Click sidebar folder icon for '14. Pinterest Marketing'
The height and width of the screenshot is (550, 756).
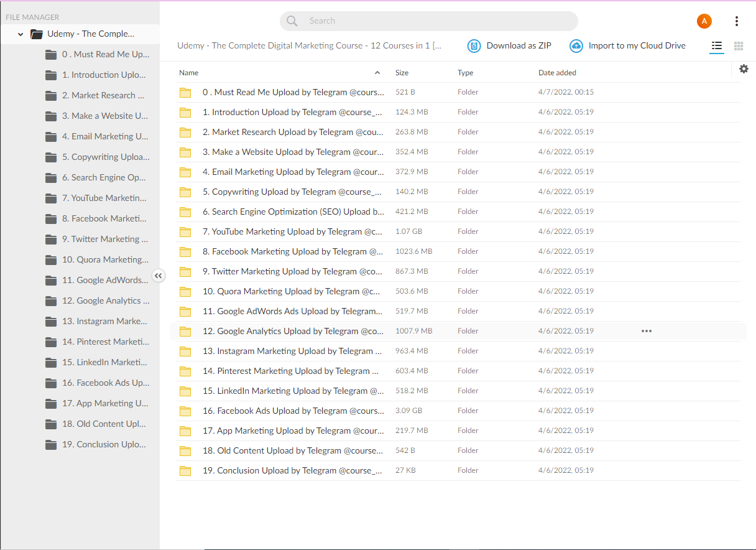[51, 342]
